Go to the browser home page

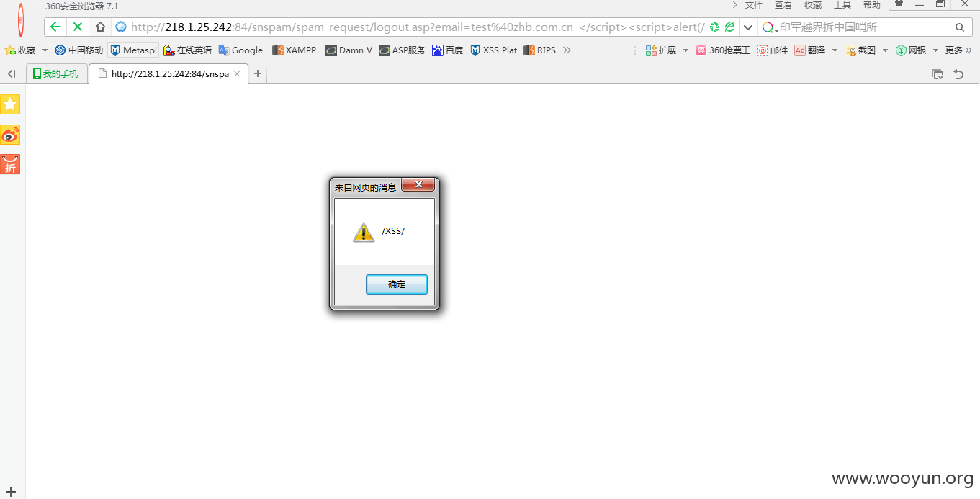tap(100, 27)
